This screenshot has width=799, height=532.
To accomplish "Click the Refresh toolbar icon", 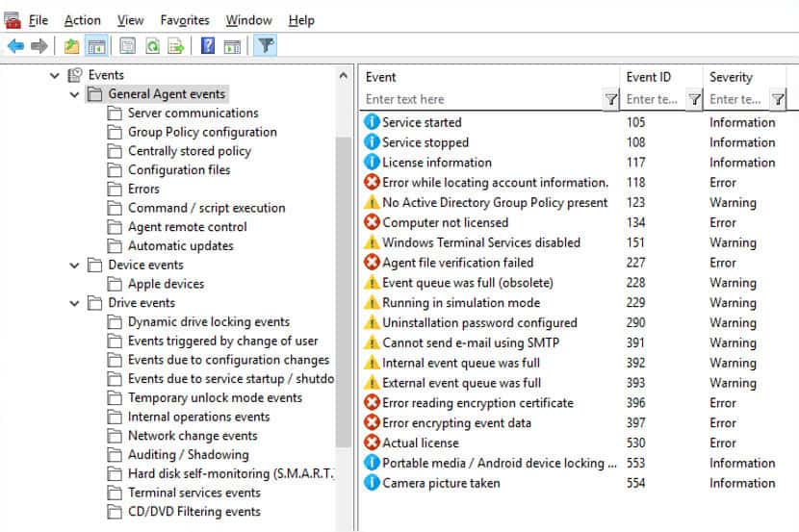I will pos(152,46).
